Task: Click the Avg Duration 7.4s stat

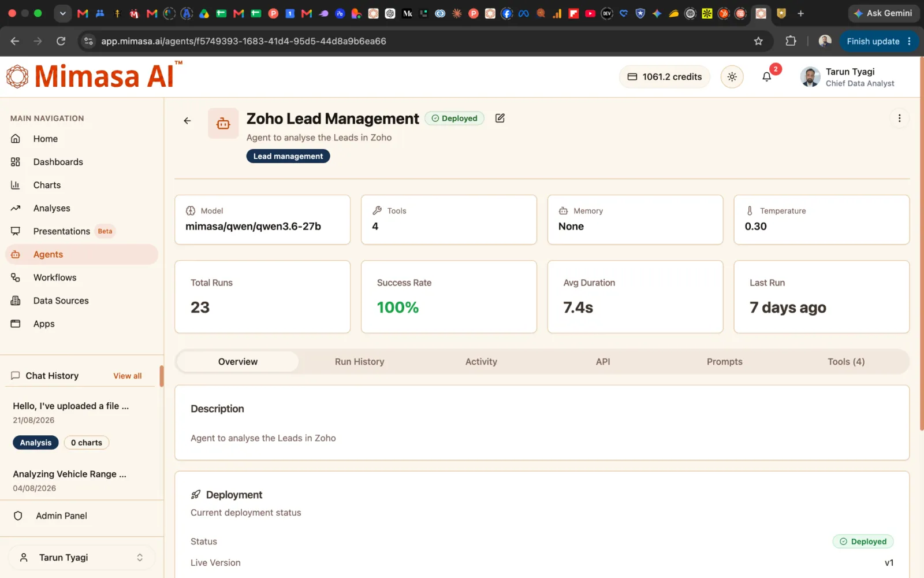Action: (635, 297)
